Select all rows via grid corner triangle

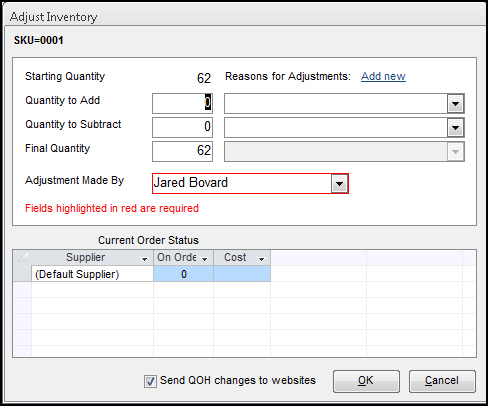[22, 257]
